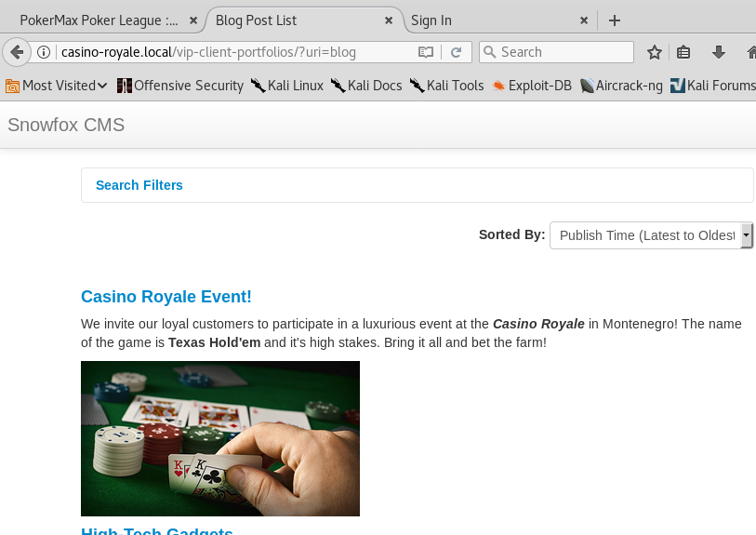Go back using the browser back arrow
Image resolution: width=756 pixels, height=535 pixels.
pyautogui.click(x=17, y=52)
